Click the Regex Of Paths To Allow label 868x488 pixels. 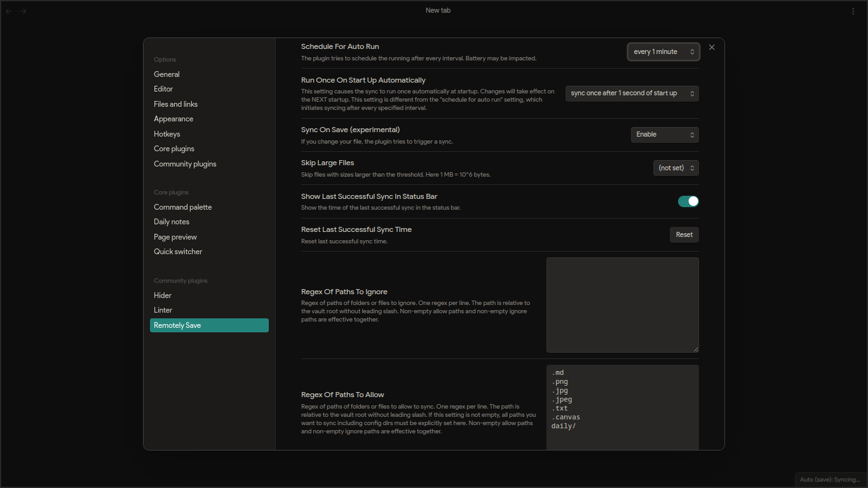pyautogui.click(x=342, y=395)
